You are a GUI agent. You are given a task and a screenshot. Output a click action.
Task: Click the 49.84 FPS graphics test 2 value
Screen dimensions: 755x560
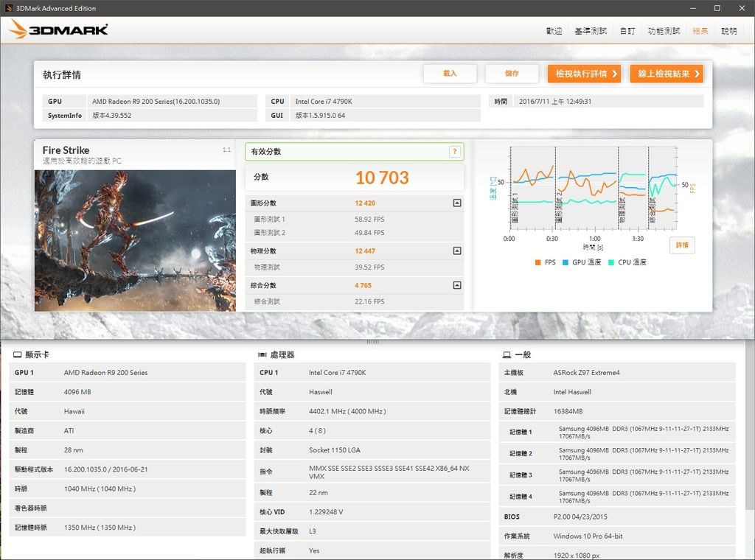370,233
